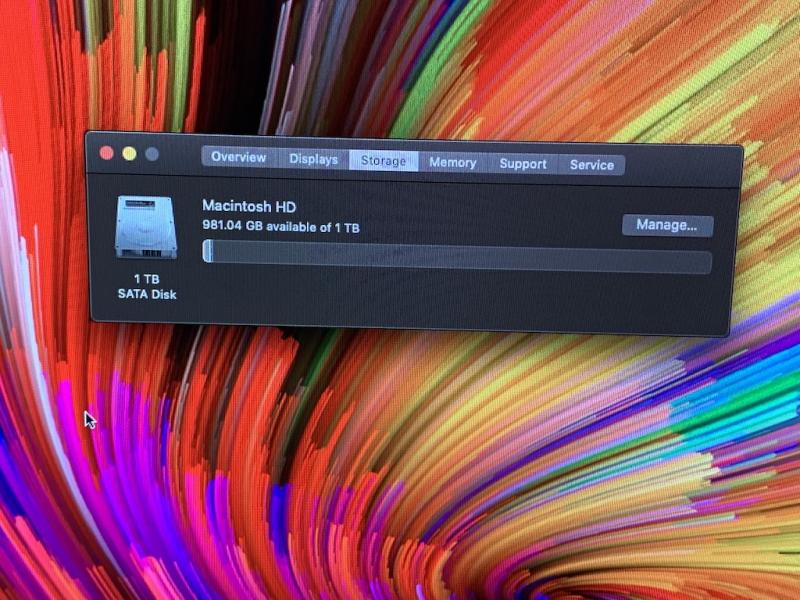Click the yellow minimize window button
Screen dimensions: 800x600
pos(129,154)
